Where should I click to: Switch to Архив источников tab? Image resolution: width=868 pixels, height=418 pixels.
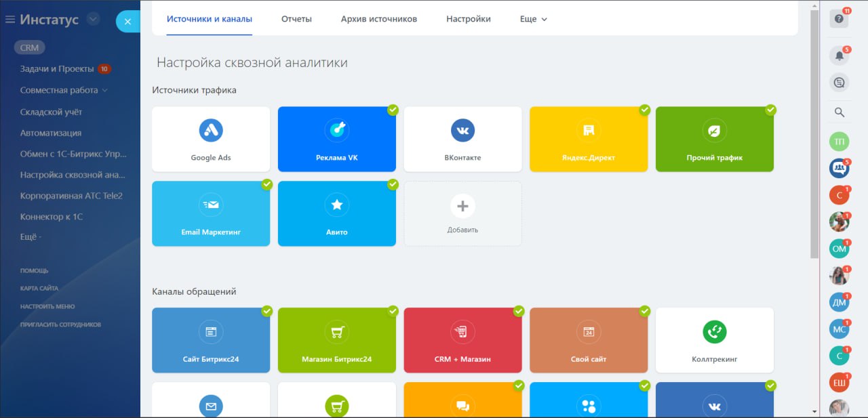click(379, 19)
